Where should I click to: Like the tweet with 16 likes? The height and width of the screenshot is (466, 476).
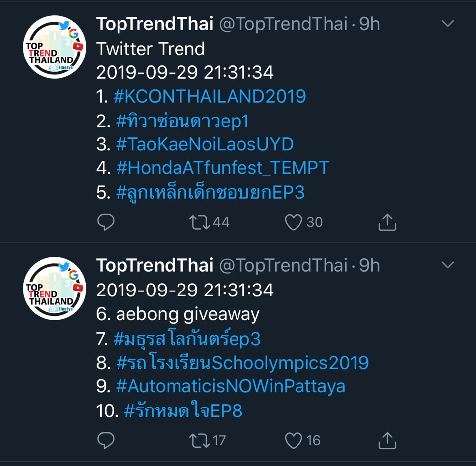coord(293,440)
